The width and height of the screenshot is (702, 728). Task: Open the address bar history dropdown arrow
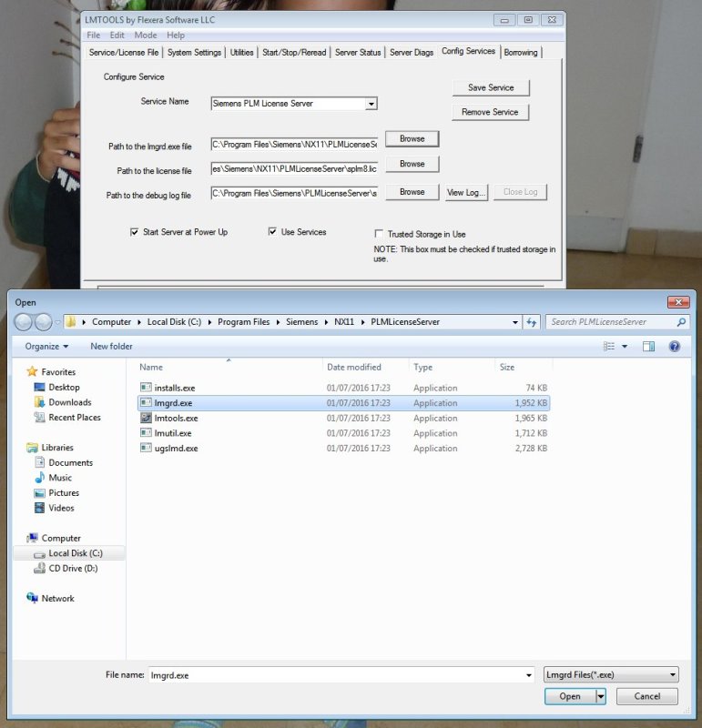514,322
